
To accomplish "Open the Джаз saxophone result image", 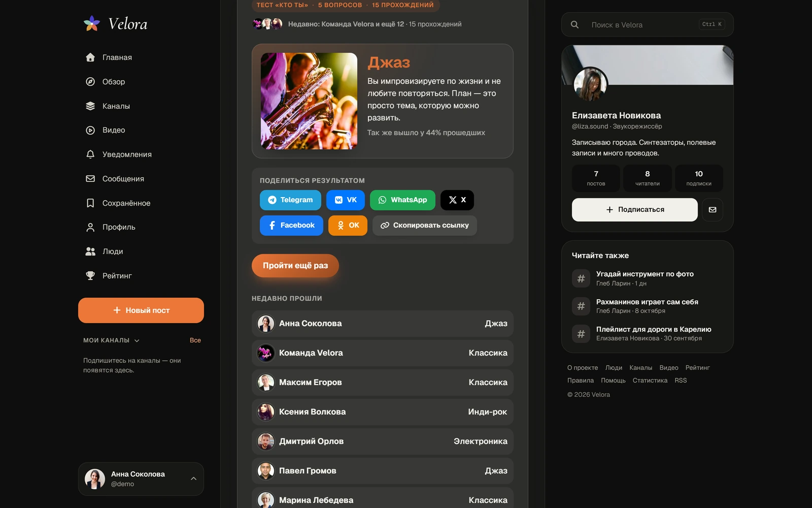I will [x=309, y=101].
